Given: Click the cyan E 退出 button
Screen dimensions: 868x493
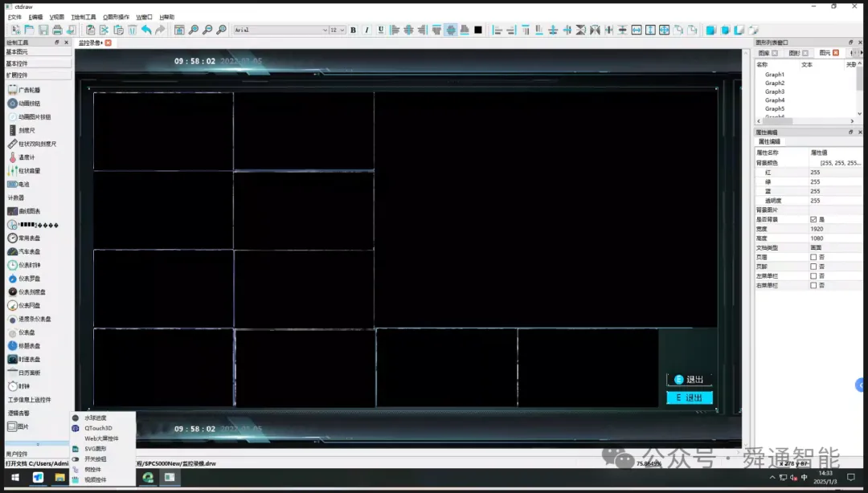Looking at the screenshot, I should tap(690, 397).
